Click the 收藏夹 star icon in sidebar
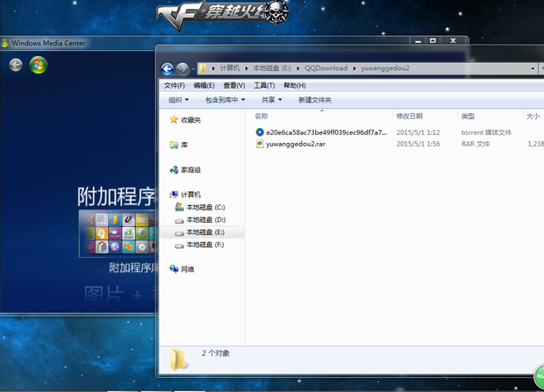The height and width of the screenshot is (392, 544). 174,119
